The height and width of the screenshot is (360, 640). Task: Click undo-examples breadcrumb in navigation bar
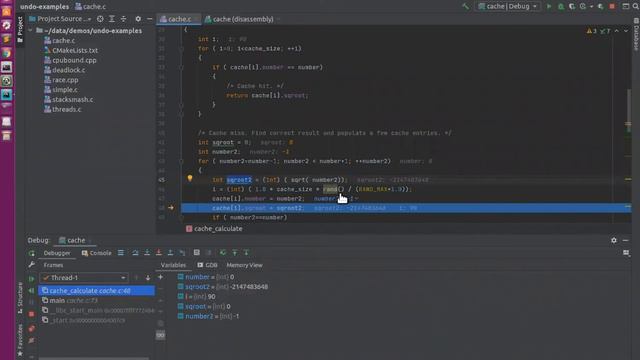[44, 6]
